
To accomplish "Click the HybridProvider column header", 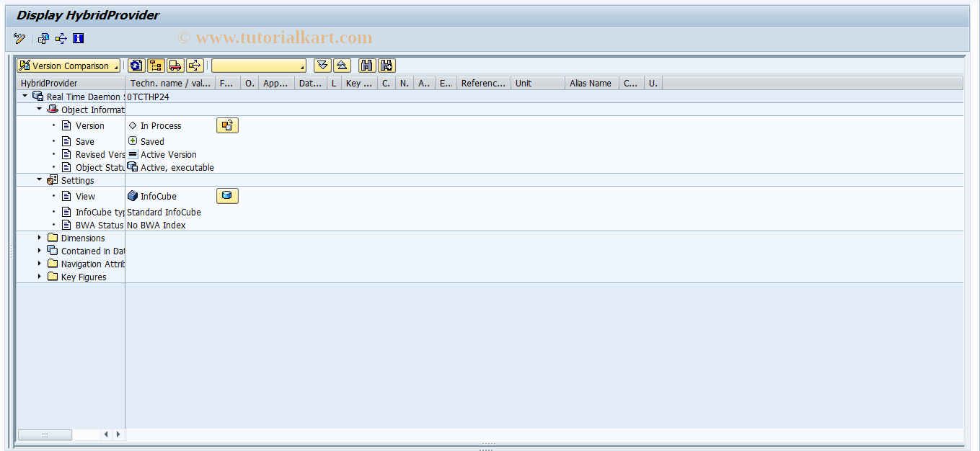I will pos(71,83).
